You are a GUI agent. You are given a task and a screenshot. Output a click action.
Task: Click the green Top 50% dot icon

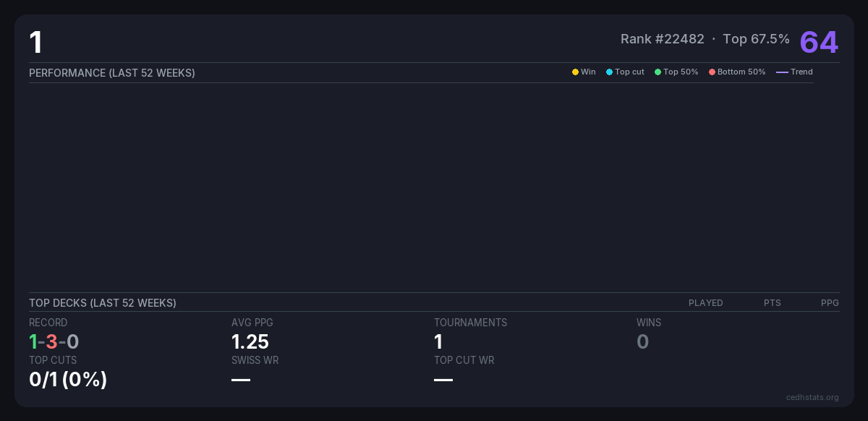[x=658, y=72]
